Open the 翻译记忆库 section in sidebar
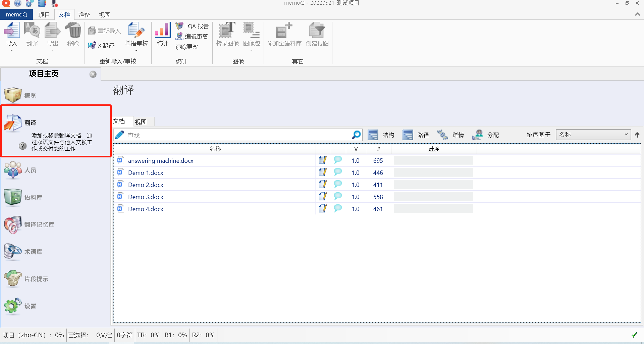Viewport: 644px width, 344px height. coord(29,225)
